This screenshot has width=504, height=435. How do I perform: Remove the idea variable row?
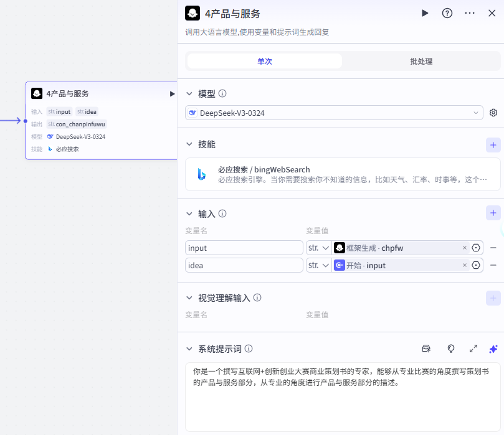tap(493, 265)
